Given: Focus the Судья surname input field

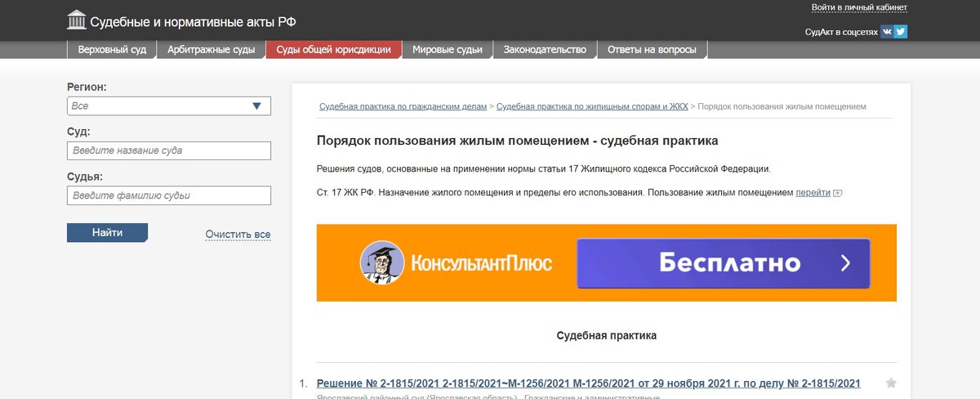Looking at the screenshot, I should [x=169, y=195].
